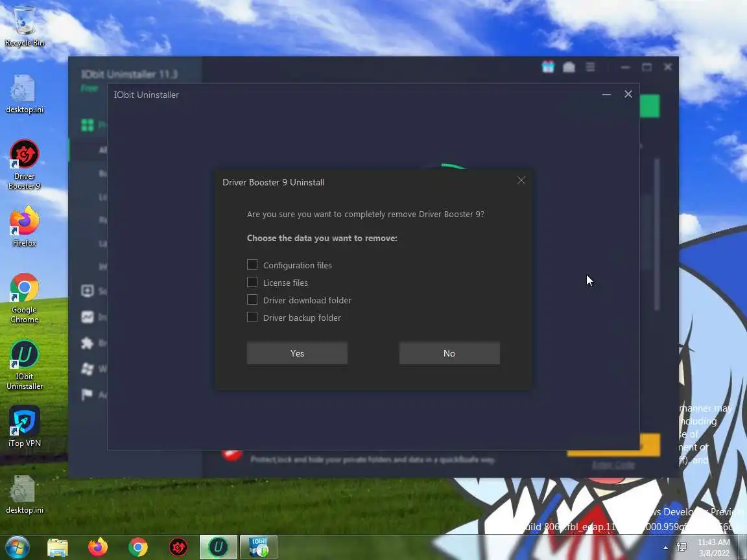Viewport: 747px width, 560px height.
Task: Tick the Configuration files checkbox
Action: (252, 264)
